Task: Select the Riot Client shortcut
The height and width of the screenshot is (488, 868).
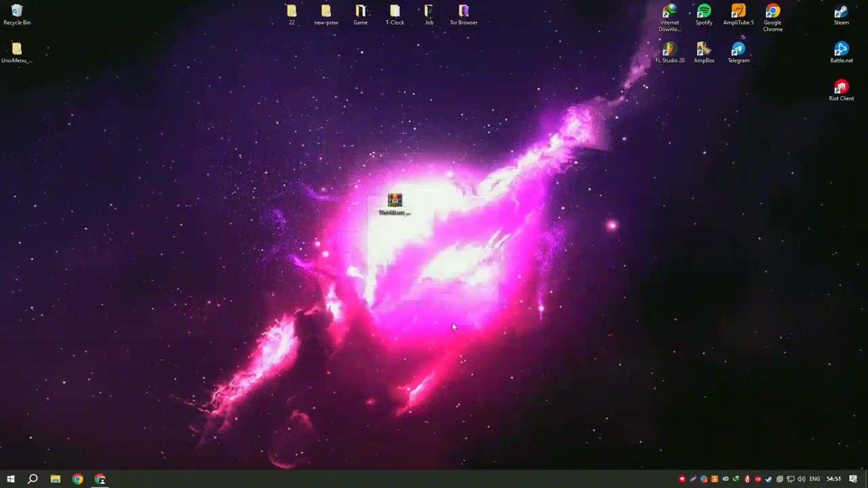Action: point(842,91)
